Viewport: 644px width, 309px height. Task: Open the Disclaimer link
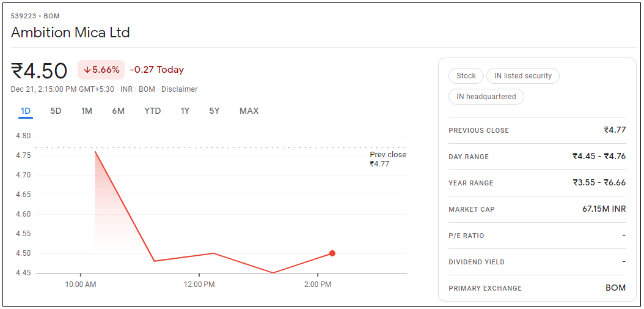(180, 89)
